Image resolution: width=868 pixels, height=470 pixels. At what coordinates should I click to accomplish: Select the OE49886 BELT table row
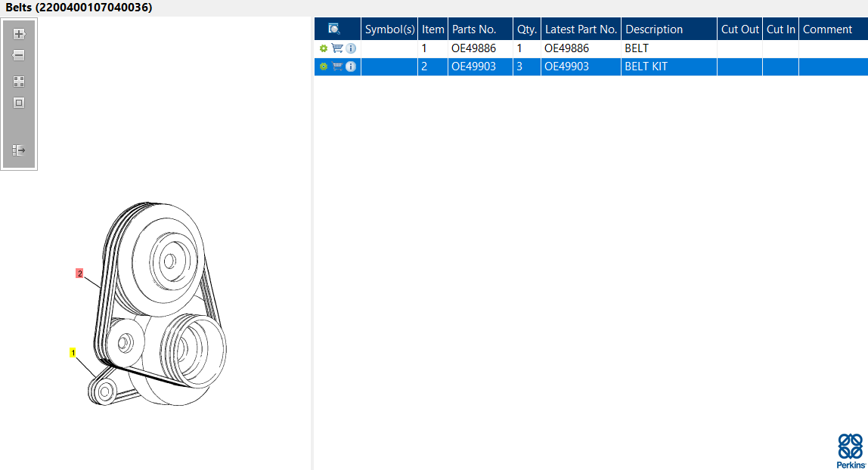[x=591, y=48]
